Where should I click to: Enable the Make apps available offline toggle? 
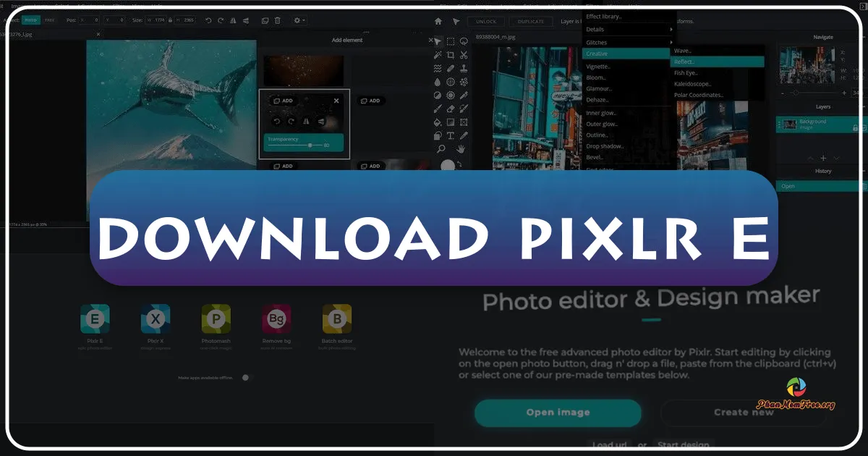tap(245, 377)
